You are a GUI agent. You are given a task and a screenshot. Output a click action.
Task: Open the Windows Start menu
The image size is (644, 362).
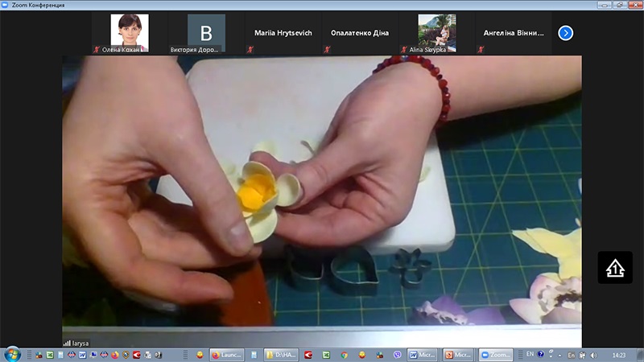(x=12, y=354)
